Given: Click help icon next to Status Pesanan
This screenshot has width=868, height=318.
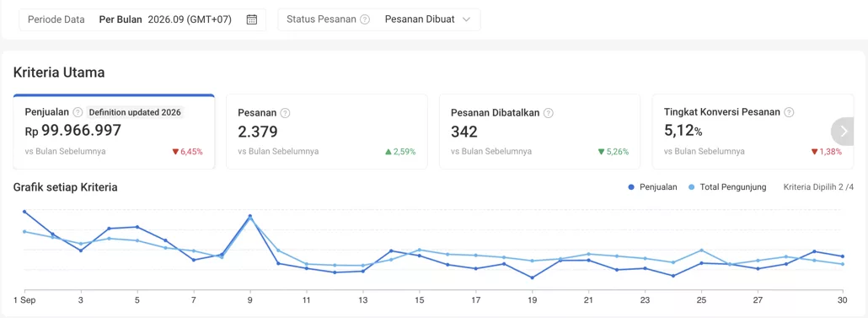Looking at the screenshot, I should tap(364, 19).
